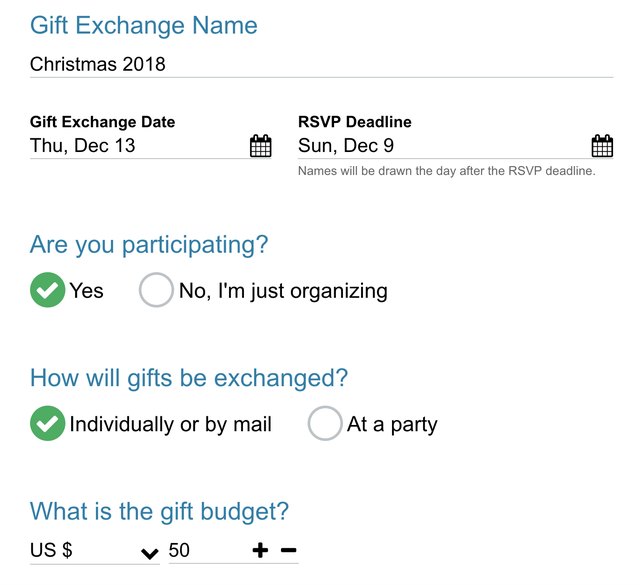Image resolution: width=640 pixels, height=585 pixels.
Task: Click the names drawn after RSVP note
Action: (447, 171)
